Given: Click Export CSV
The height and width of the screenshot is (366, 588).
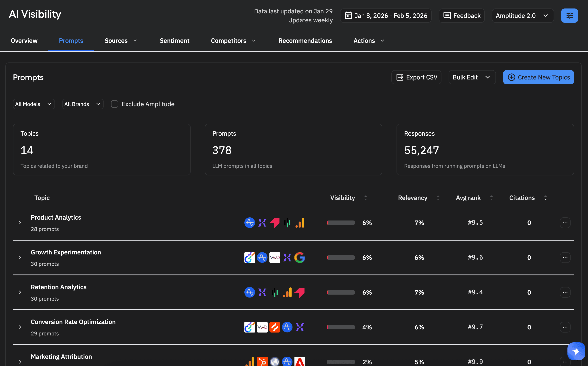Looking at the screenshot, I should 416,77.
